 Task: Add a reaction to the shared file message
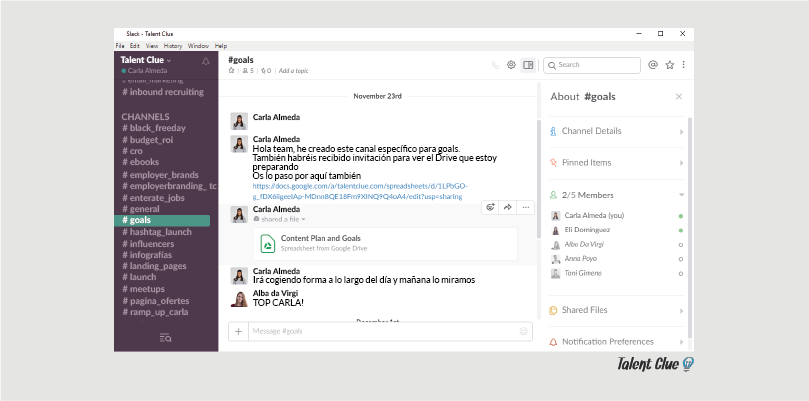[x=491, y=207]
